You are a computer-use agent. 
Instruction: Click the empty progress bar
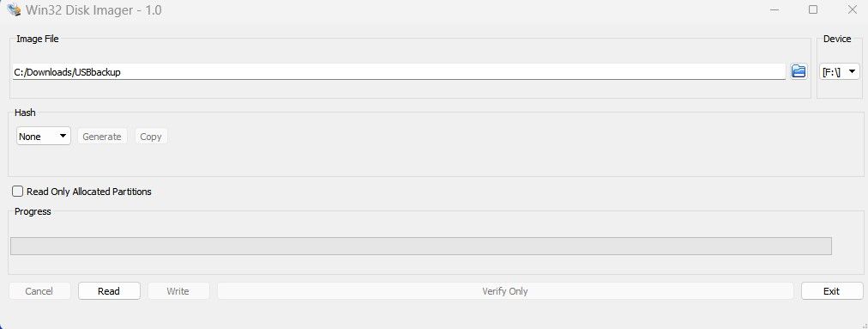click(x=421, y=246)
